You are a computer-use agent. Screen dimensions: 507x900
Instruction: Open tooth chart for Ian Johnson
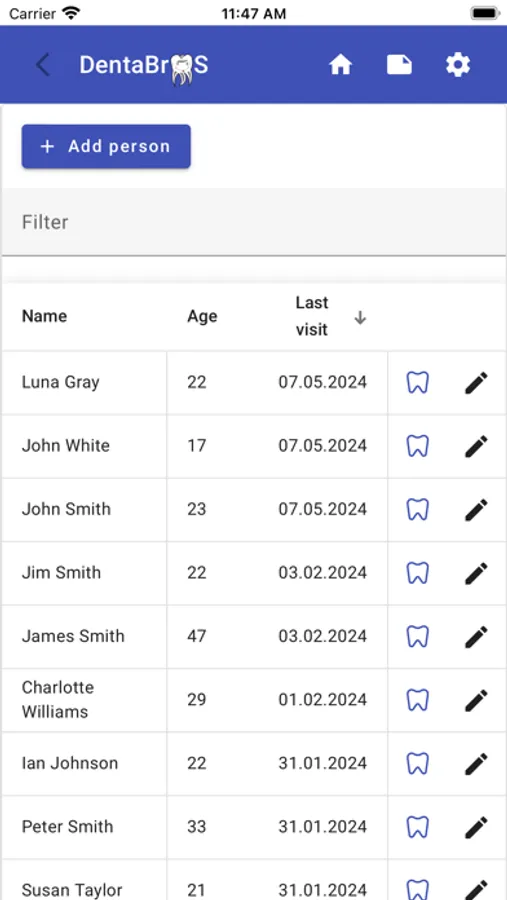418,763
